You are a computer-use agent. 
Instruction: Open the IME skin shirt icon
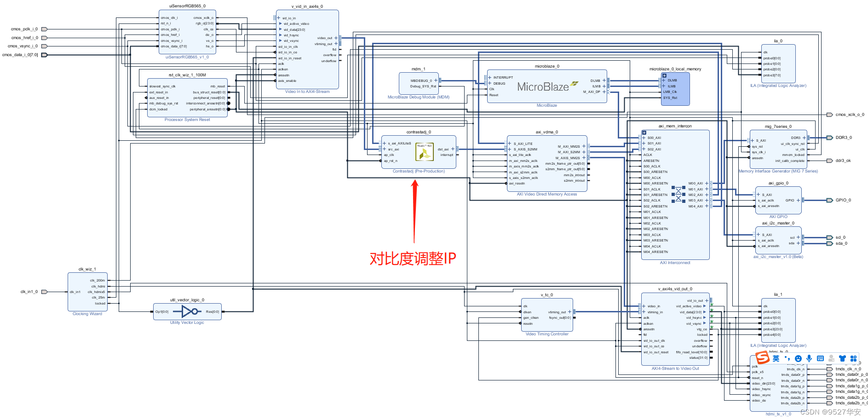click(842, 358)
